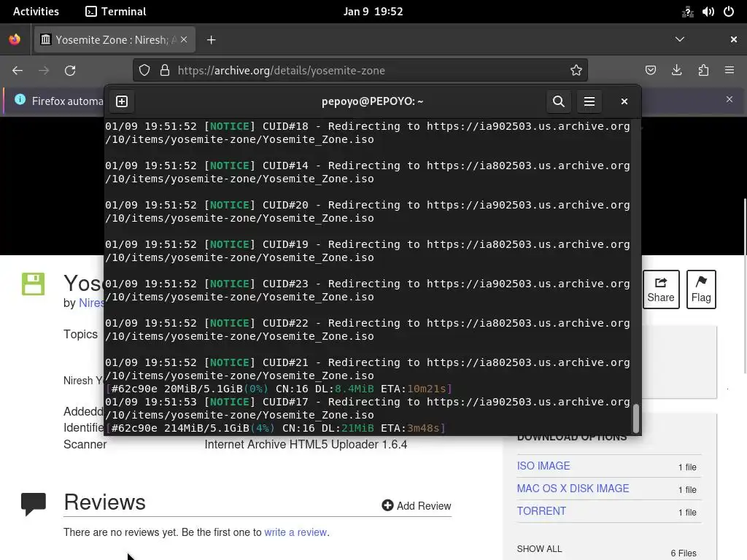Close the pepoyo@PEPOYO terminal window
This screenshot has height=560, width=747.
click(624, 101)
